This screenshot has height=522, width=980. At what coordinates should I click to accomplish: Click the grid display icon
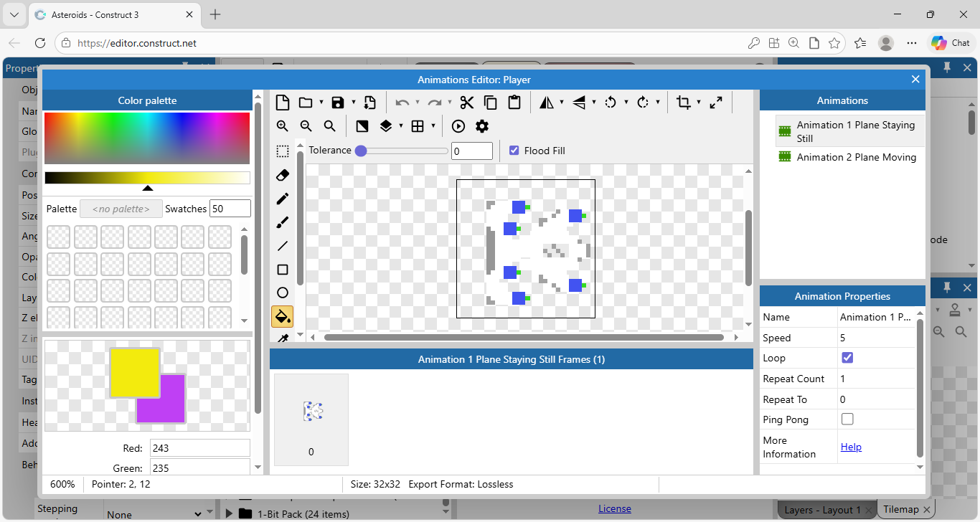pyautogui.click(x=418, y=126)
